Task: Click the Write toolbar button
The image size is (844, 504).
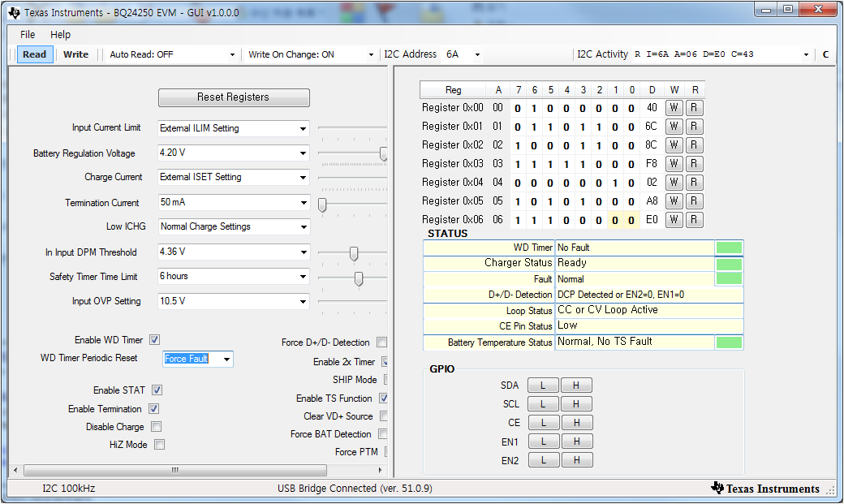Action: (75, 54)
